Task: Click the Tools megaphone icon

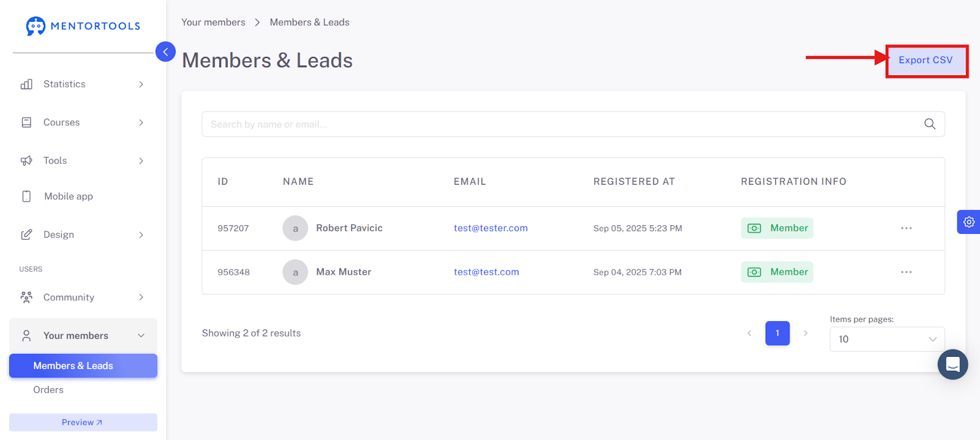Action: [x=26, y=160]
